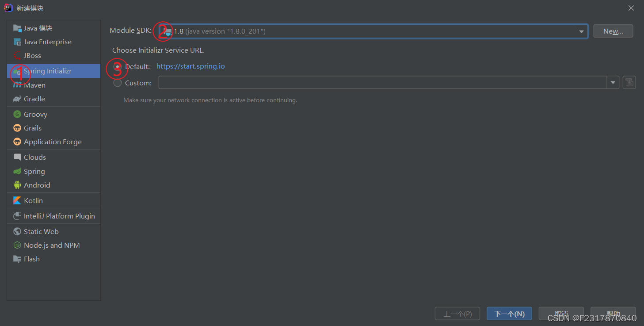Select the Default service URL radio button
This screenshot has height=326, width=644.
pyautogui.click(x=117, y=66)
